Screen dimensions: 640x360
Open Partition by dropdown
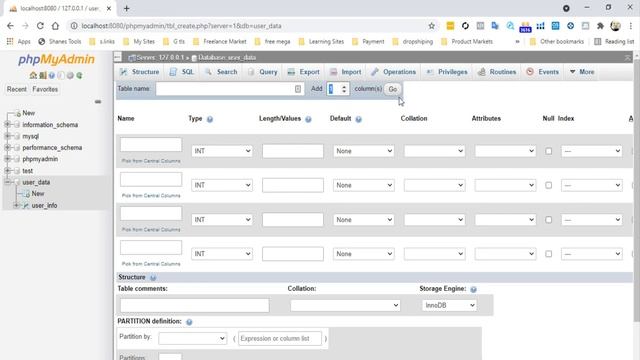[192, 338]
